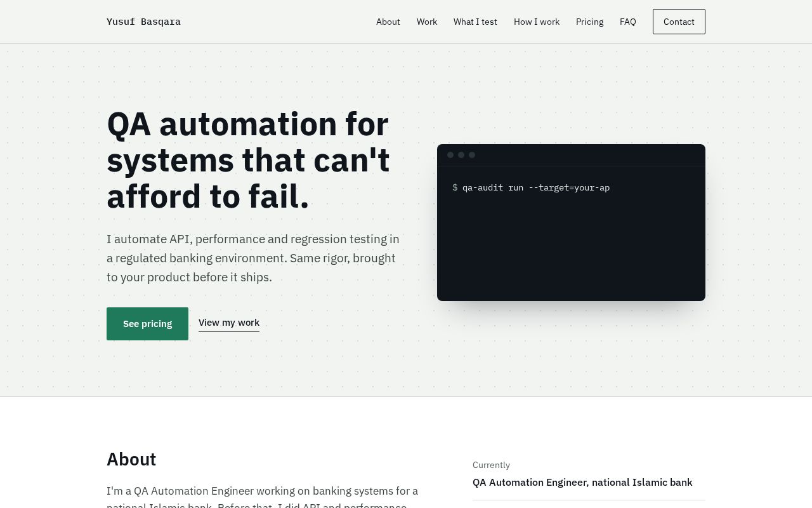812x508 pixels.
Task: Click the About section heading
Action: [131, 459]
